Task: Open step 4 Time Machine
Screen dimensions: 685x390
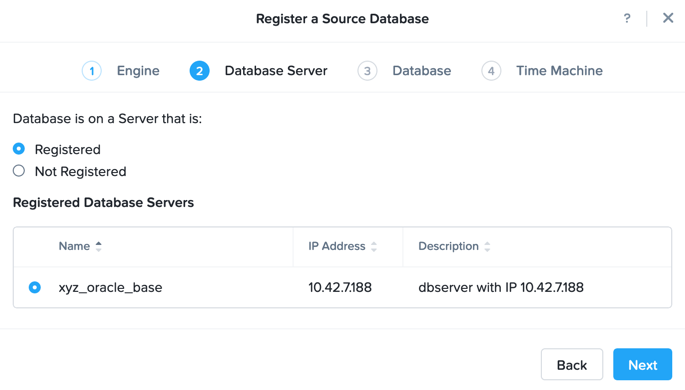Action: click(542, 71)
